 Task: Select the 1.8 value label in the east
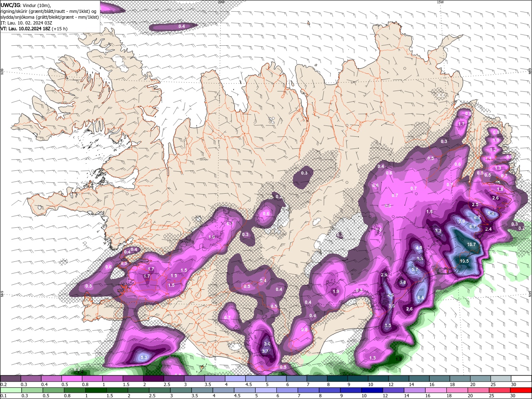pos(500,189)
